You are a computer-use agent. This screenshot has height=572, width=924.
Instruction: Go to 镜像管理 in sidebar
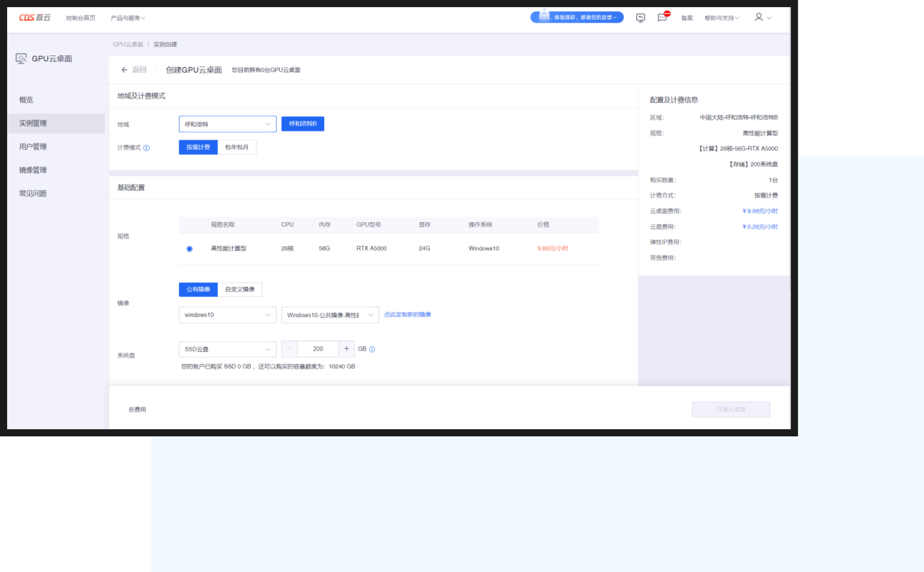(x=33, y=170)
